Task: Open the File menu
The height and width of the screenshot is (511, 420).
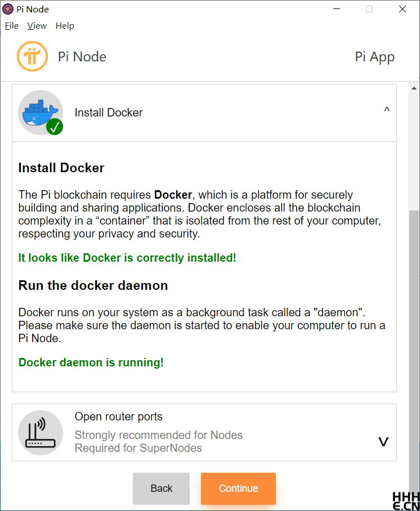Action: [x=12, y=26]
